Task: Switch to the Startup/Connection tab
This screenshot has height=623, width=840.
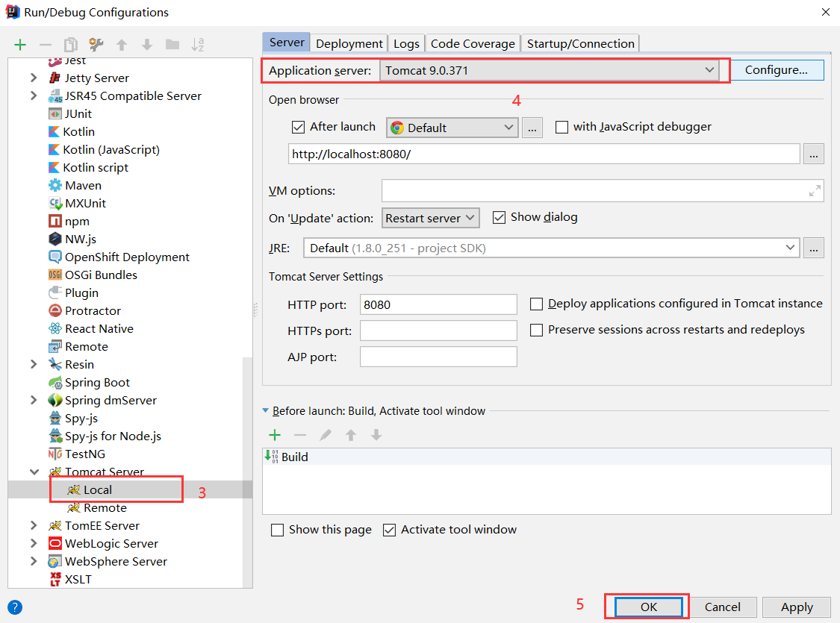Action: 580,43
